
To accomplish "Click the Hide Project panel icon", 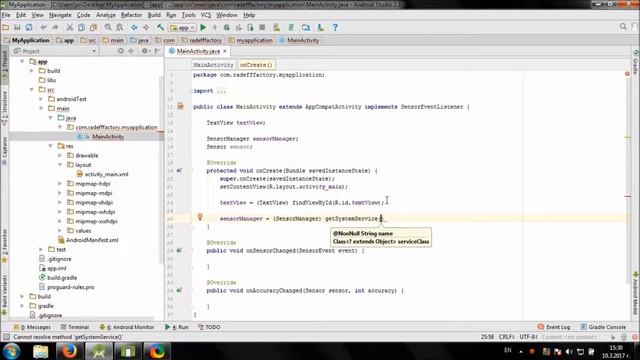I will coord(157,51).
